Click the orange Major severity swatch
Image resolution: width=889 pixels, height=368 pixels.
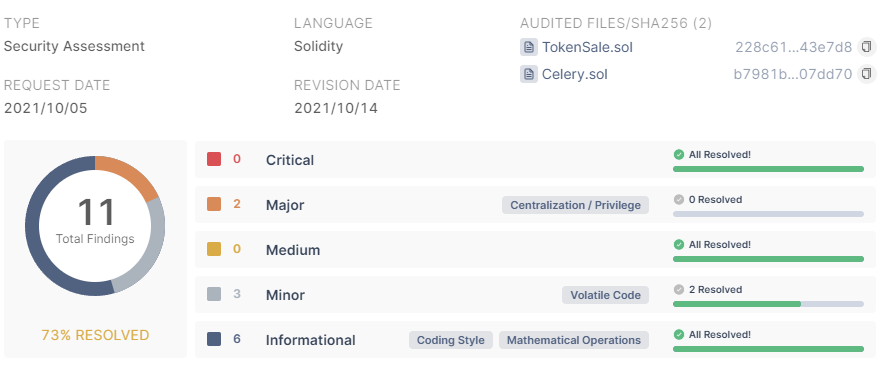pyautogui.click(x=214, y=204)
